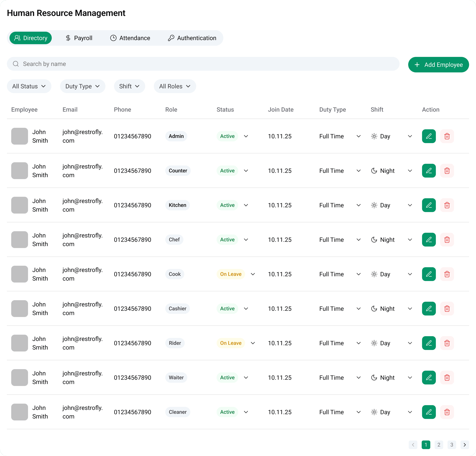Open the Attendance tab
The image size is (476, 456).
(130, 38)
